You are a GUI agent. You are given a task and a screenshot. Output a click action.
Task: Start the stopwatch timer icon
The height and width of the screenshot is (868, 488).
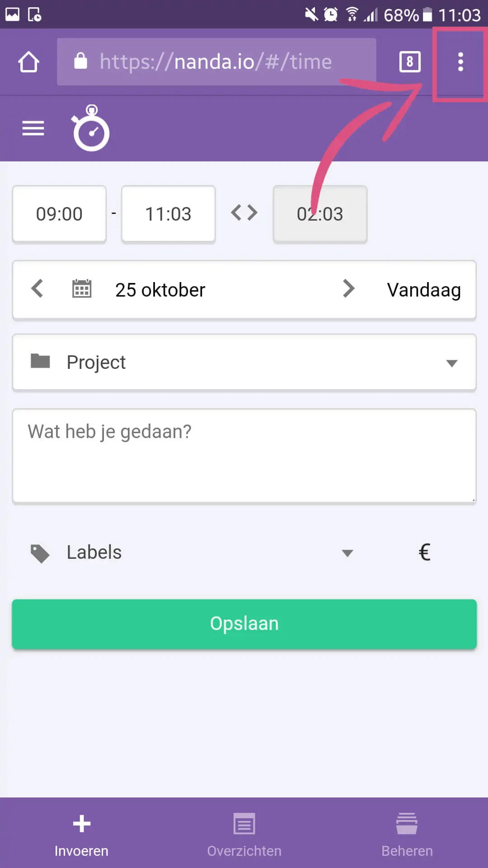pos(91,128)
